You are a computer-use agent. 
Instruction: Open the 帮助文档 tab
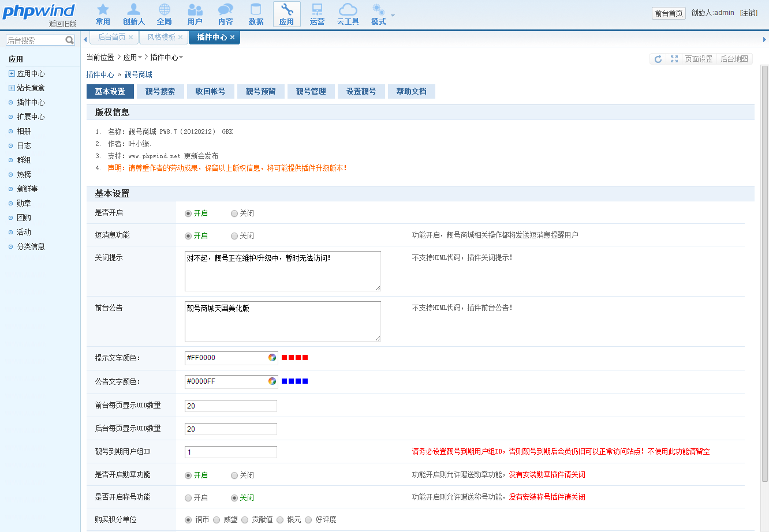pyautogui.click(x=411, y=92)
